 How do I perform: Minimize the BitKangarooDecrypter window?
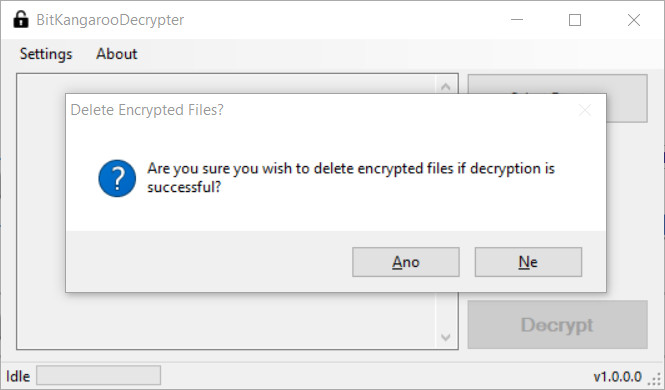517,20
